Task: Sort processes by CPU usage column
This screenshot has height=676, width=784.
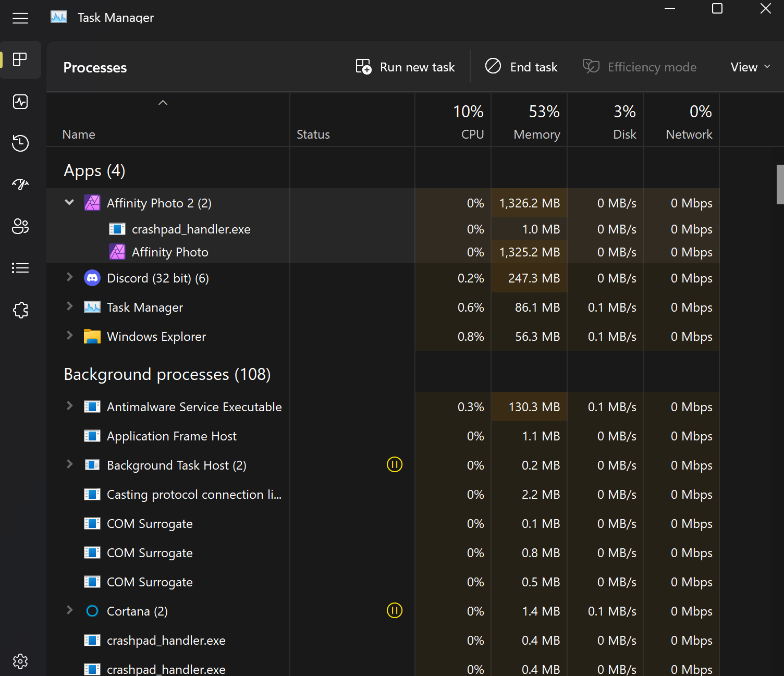Action: click(453, 120)
